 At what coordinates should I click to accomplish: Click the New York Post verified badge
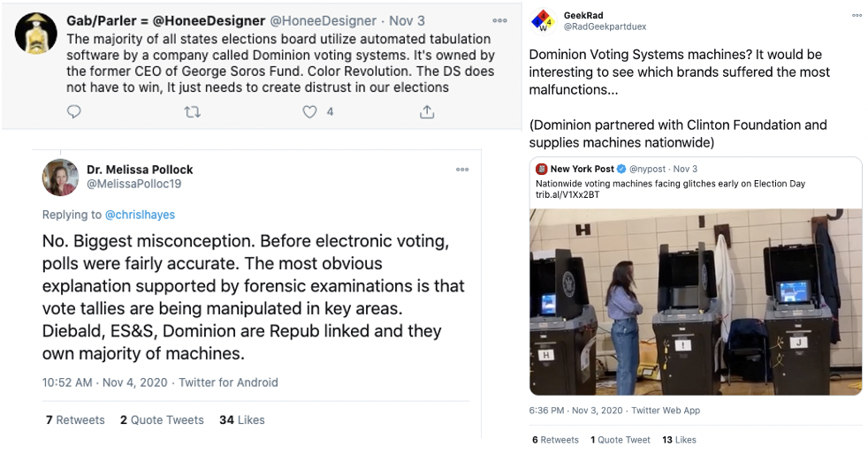coord(621,170)
